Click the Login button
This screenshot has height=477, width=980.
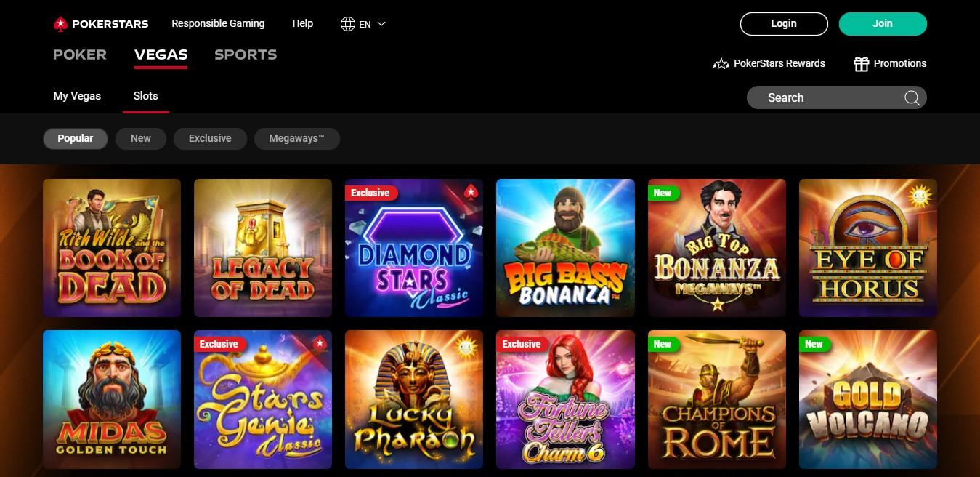click(x=784, y=24)
